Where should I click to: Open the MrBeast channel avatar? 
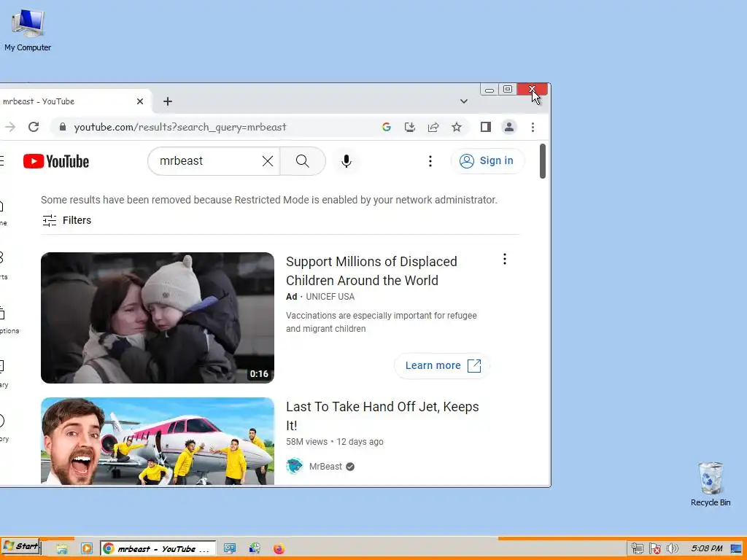(295, 466)
